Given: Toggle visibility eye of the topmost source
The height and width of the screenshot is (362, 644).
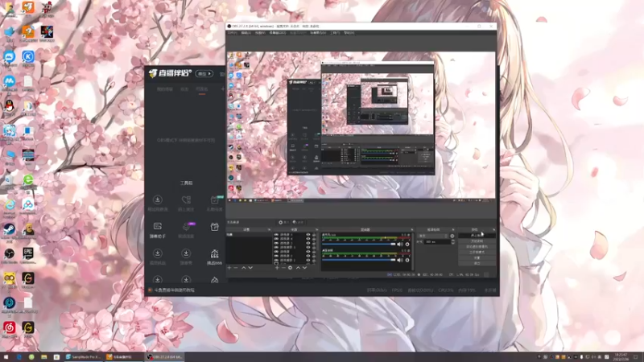Looking at the screenshot, I should click(308, 235).
